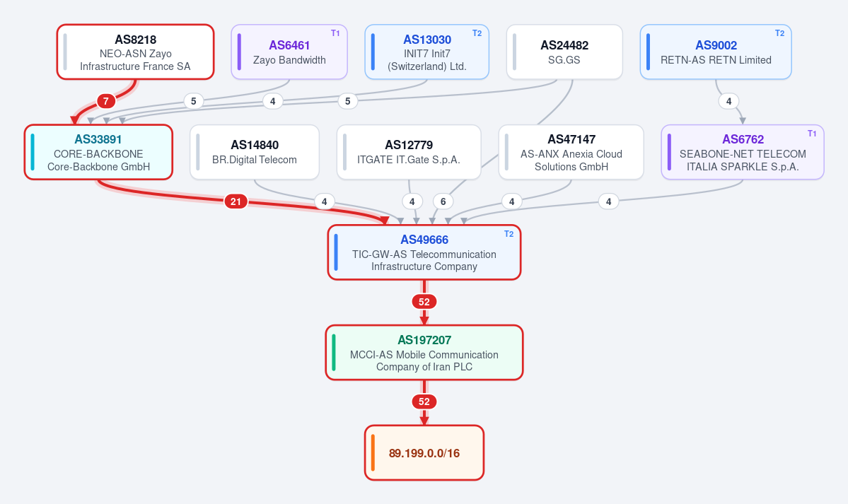This screenshot has height=504, width=848.
Task: Click the AS197207 MCCI-AS node
Action: (x=424, y=353)
